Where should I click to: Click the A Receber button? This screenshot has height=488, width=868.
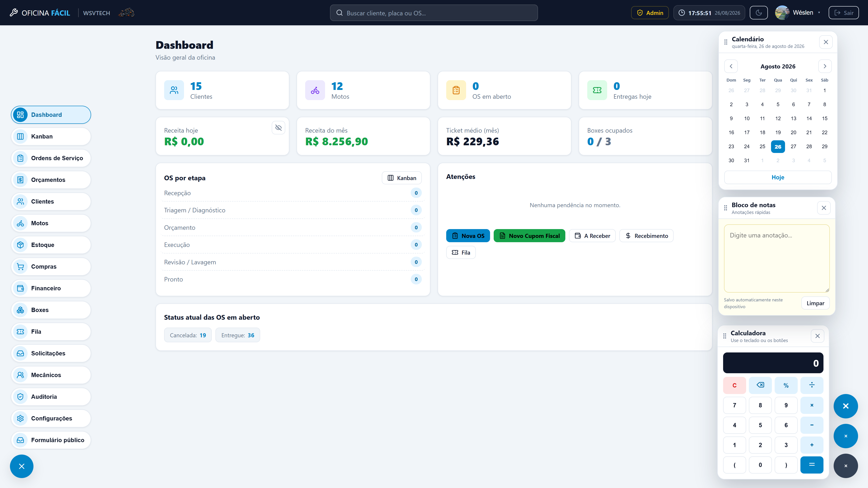pos(592,236)
